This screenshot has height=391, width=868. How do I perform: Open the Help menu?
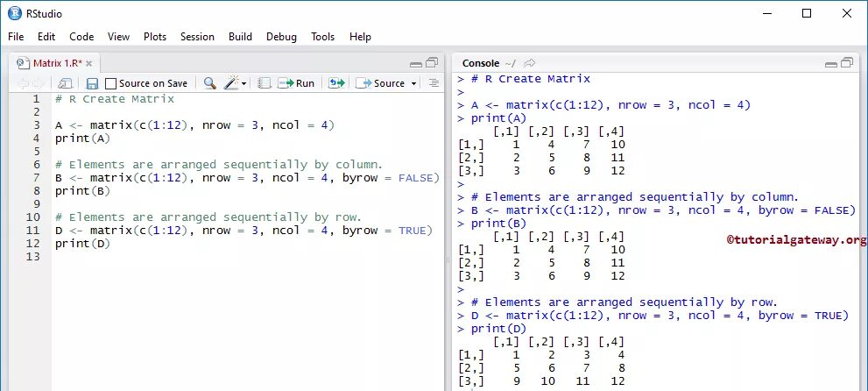360,37
